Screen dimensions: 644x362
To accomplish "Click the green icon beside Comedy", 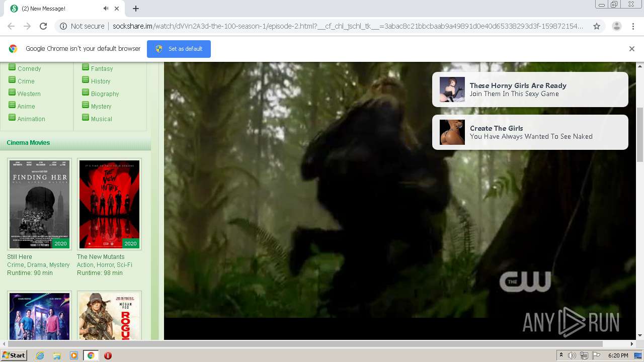I will click(12, 67).
